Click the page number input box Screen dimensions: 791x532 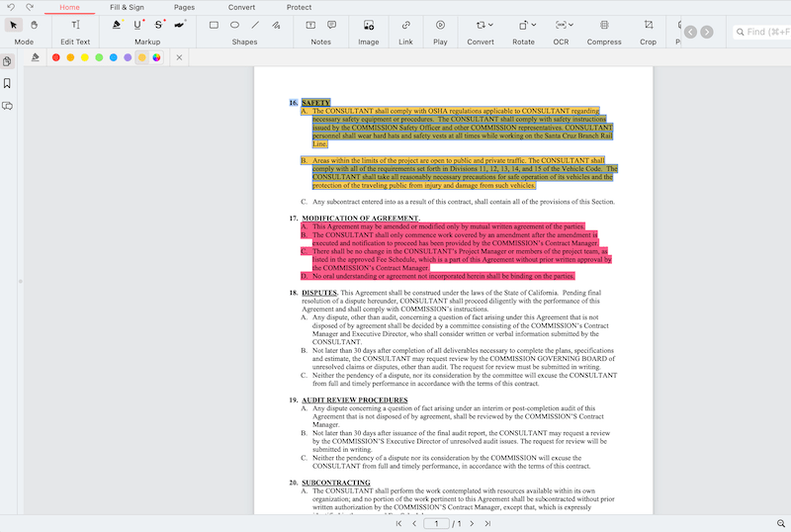coord(436,523)
